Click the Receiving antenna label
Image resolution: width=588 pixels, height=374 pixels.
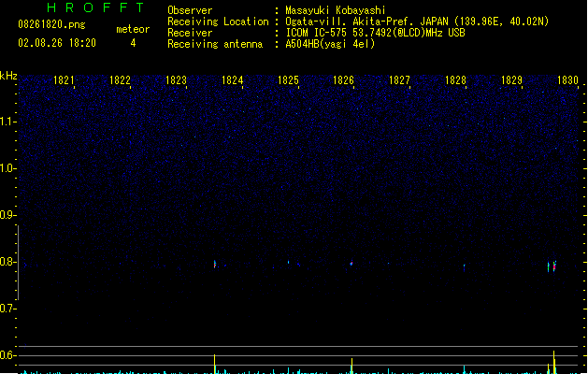click(x=215, y=44)
